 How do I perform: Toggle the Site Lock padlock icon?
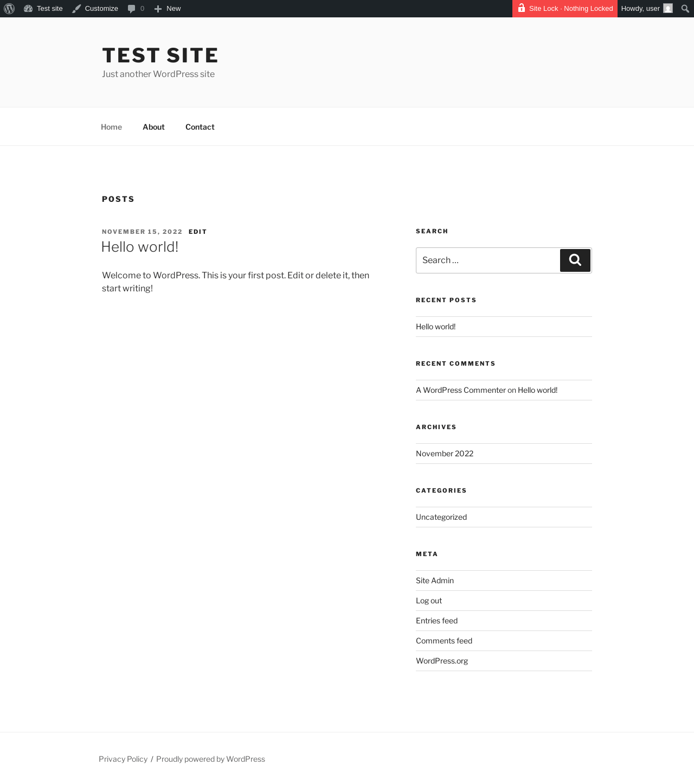click(x=521, y=8)
